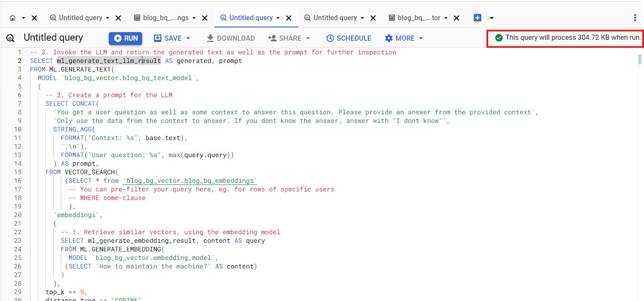The image size is (644, 301).
Task: Click the Schedule clock icon
Action: click(330, 38)
